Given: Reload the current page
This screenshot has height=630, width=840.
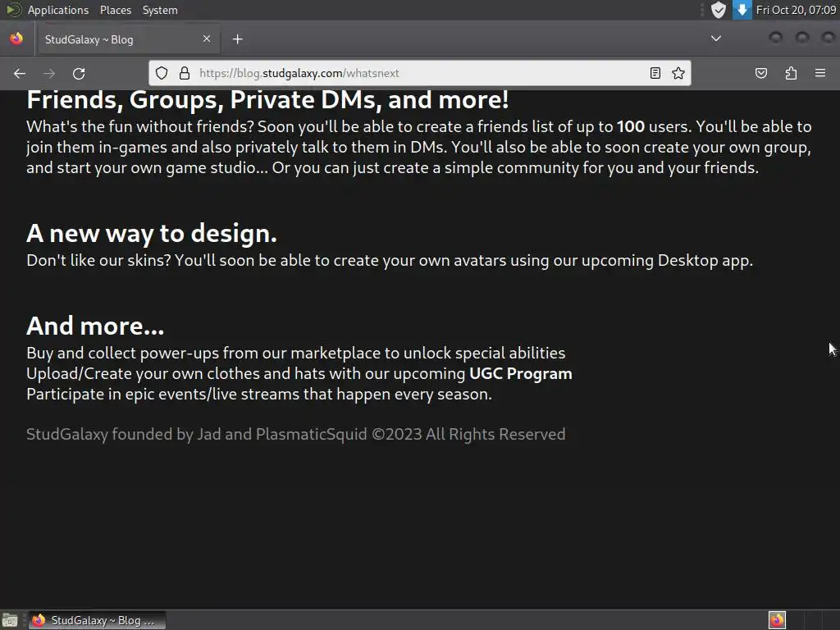Looking at the screenshot, I should (x=79, y=73).
